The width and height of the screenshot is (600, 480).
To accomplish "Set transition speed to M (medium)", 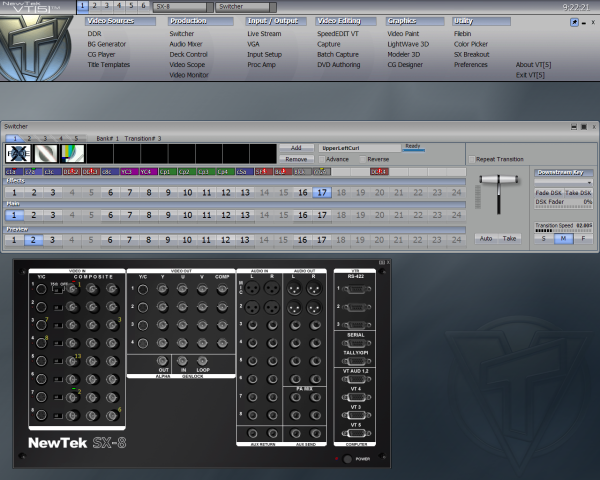I will [x=563, y=239].
